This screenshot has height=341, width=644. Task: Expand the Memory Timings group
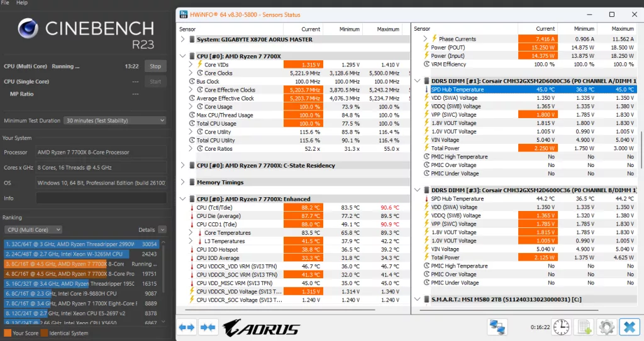(x=183, y=182)
